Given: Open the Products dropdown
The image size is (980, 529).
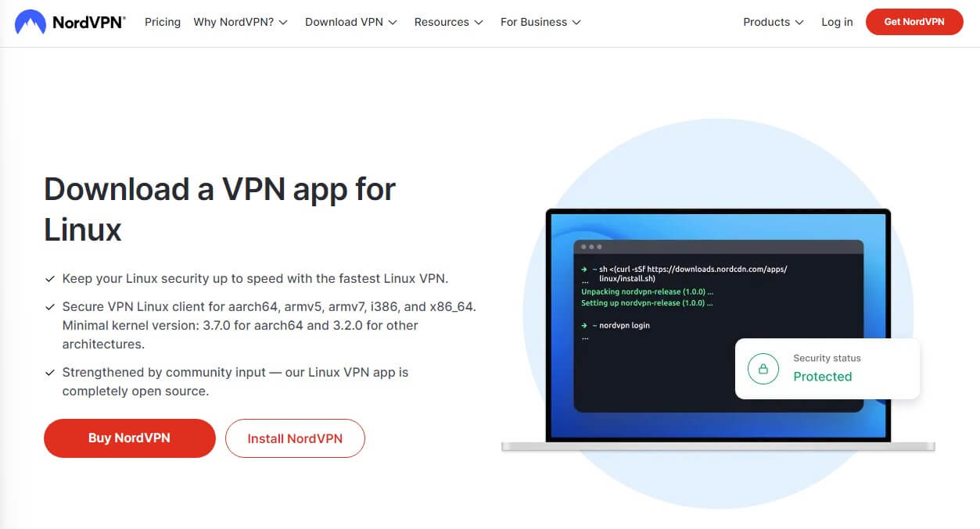Looking at the screenshot, I should [774, 22].
